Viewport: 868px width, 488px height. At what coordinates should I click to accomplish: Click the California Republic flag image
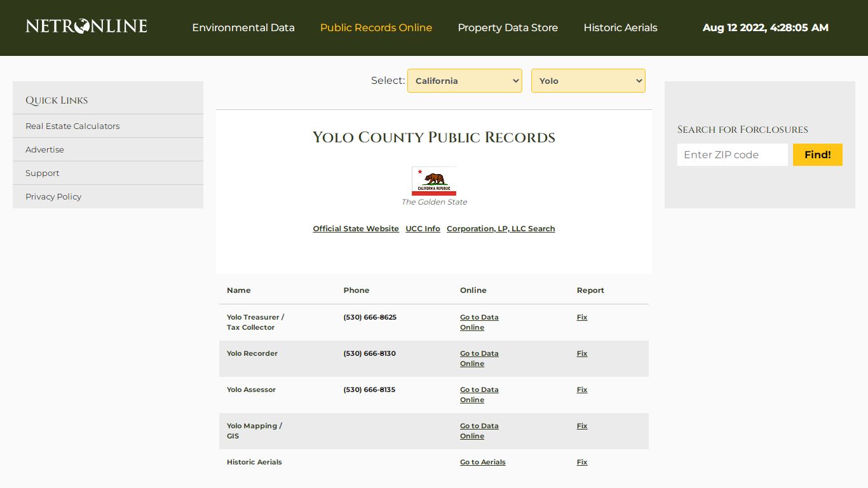click(434, 181)
